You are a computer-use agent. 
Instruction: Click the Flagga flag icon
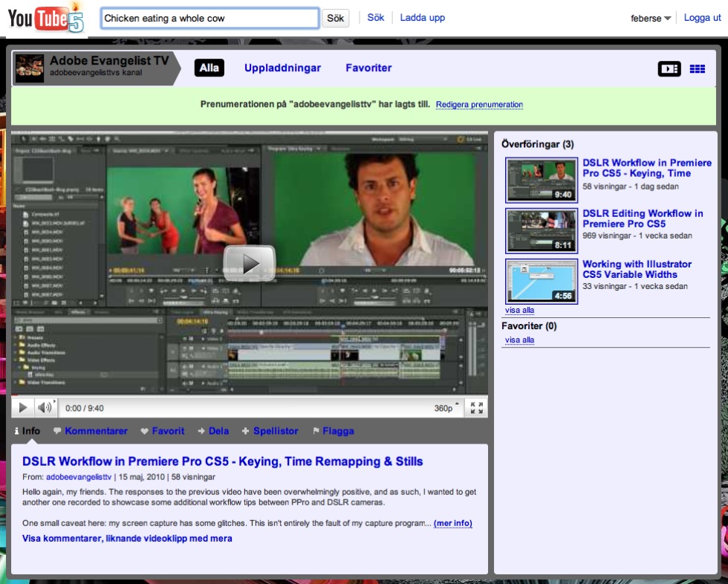(x=316, y=431)
